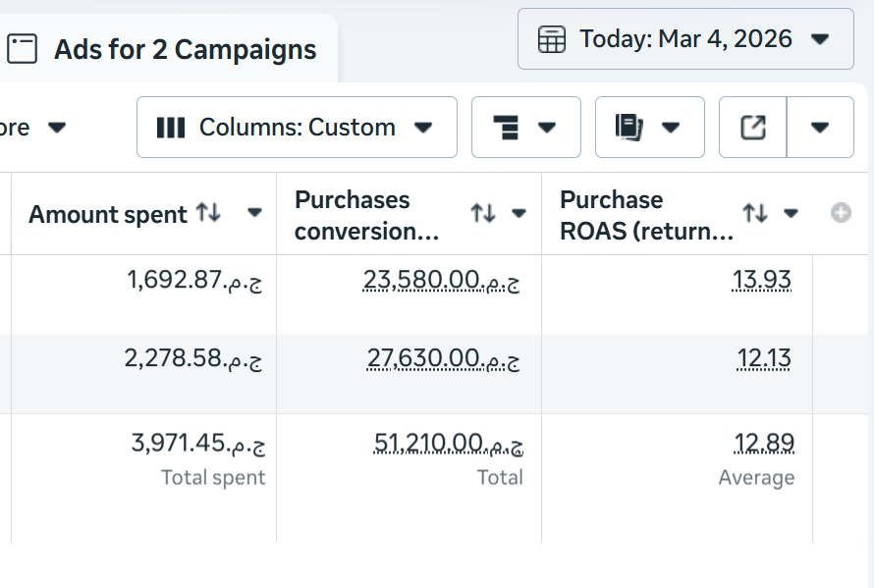Click the 27,630.00 conversion value

(x=443, y=359)
